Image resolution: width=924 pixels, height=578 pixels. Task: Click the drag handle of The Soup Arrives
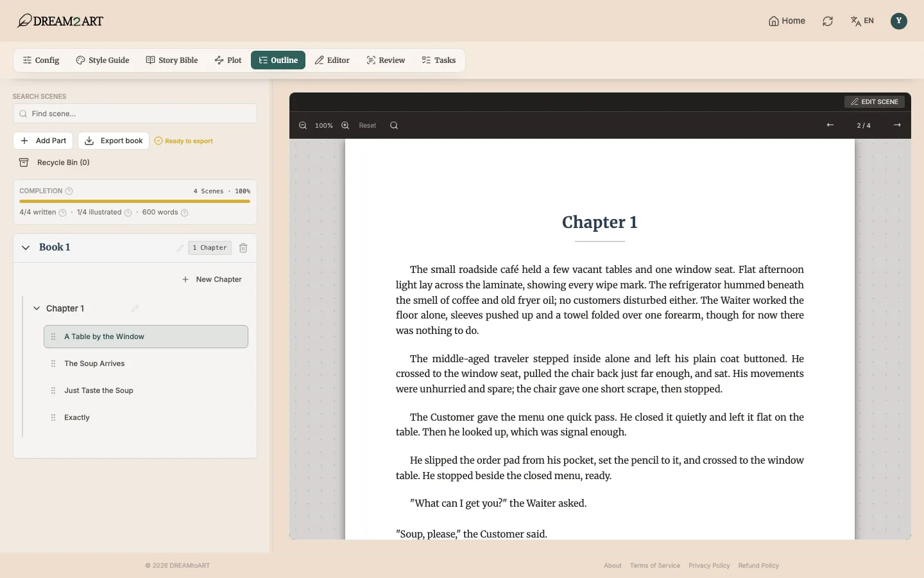pos(53,363)
